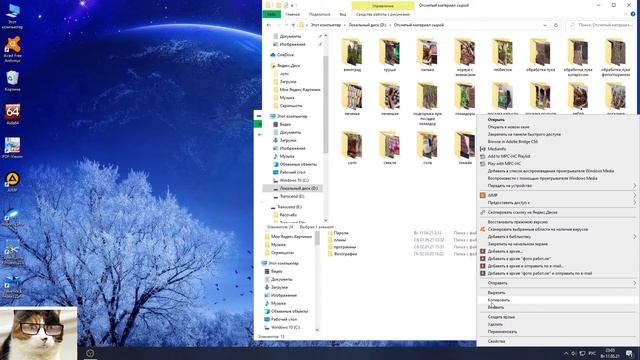Open Пароли folder in back window
Image resolution: width=640 pixels, height=360 pixels.
(341, 233)
